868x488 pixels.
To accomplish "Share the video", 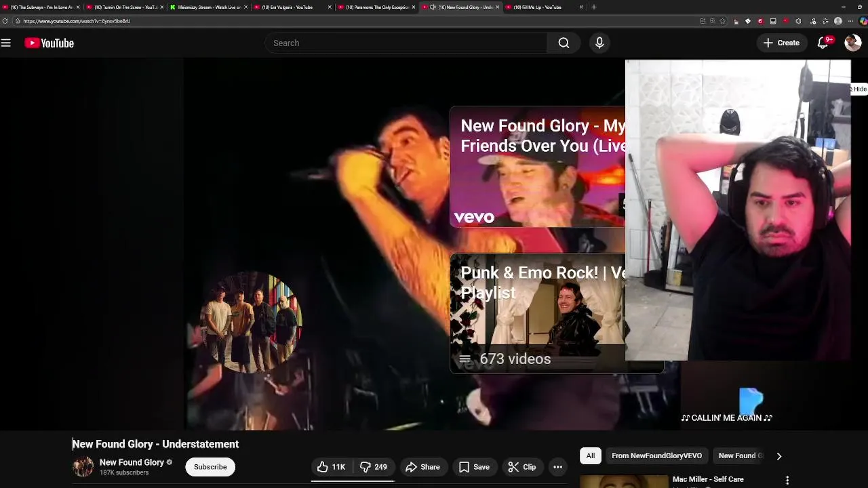I will [422, 467].
